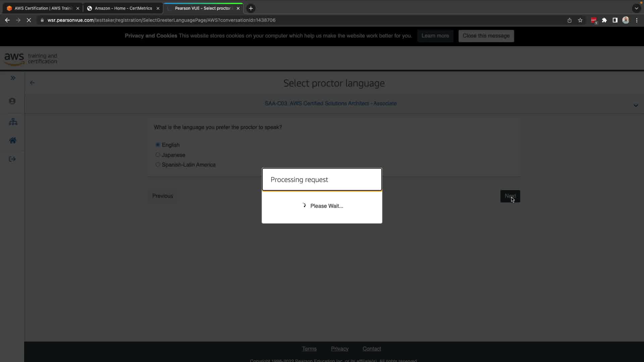
Task: Open the Privacy link in footer
Action: (339, 349)
